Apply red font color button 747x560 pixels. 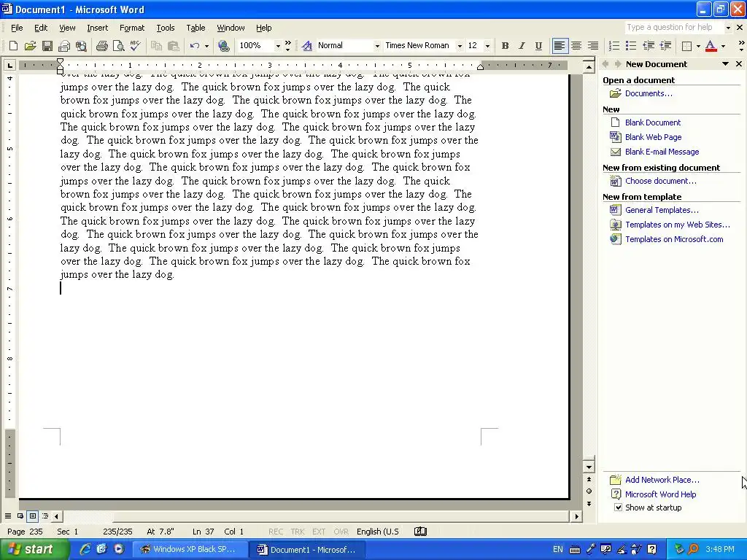711,46
